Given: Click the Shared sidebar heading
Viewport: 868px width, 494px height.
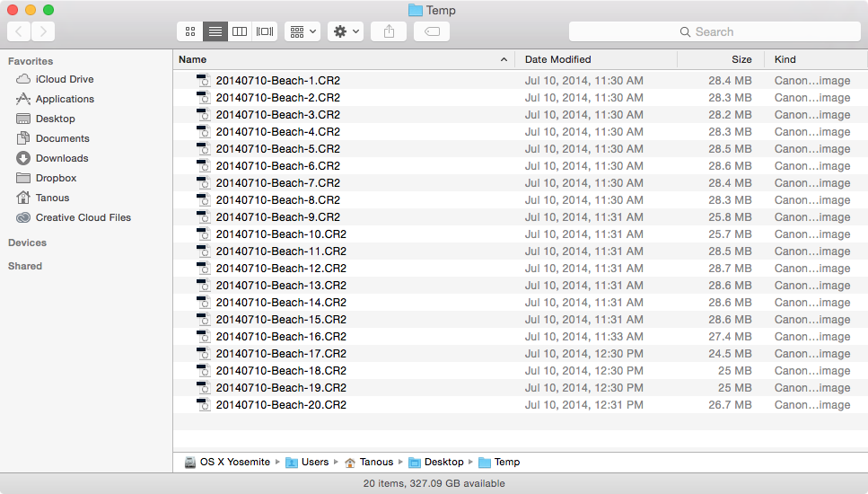Looking at the screenshot, I should click(25, 266).
